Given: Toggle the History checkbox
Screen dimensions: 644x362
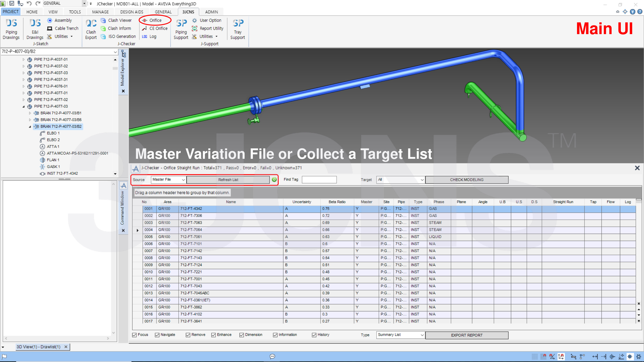Looking at the screenshot, I should point(314,335).
